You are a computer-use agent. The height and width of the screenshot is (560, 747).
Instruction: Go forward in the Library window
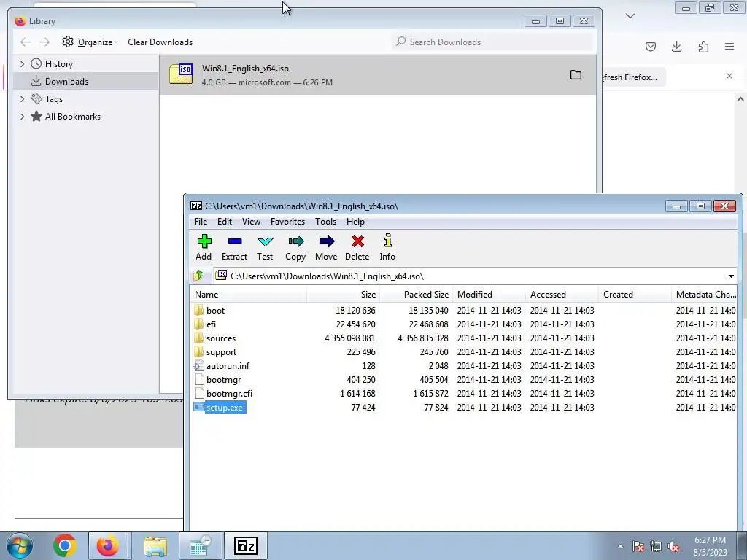point(44,42)
